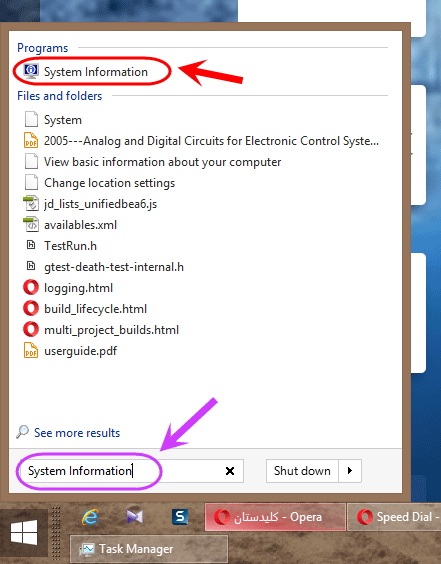Click header icon of gtest-death-test-internal.h

pos(31,266)
